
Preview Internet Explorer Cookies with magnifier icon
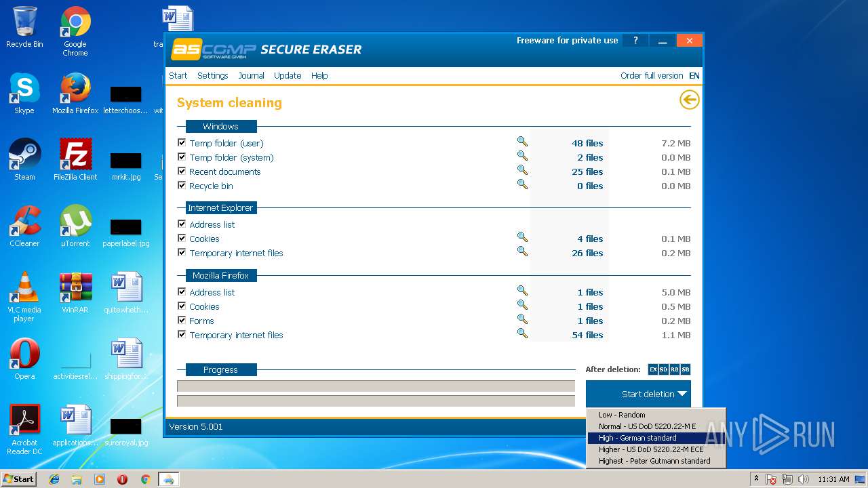pyautogui.click(x=522, y=237)
